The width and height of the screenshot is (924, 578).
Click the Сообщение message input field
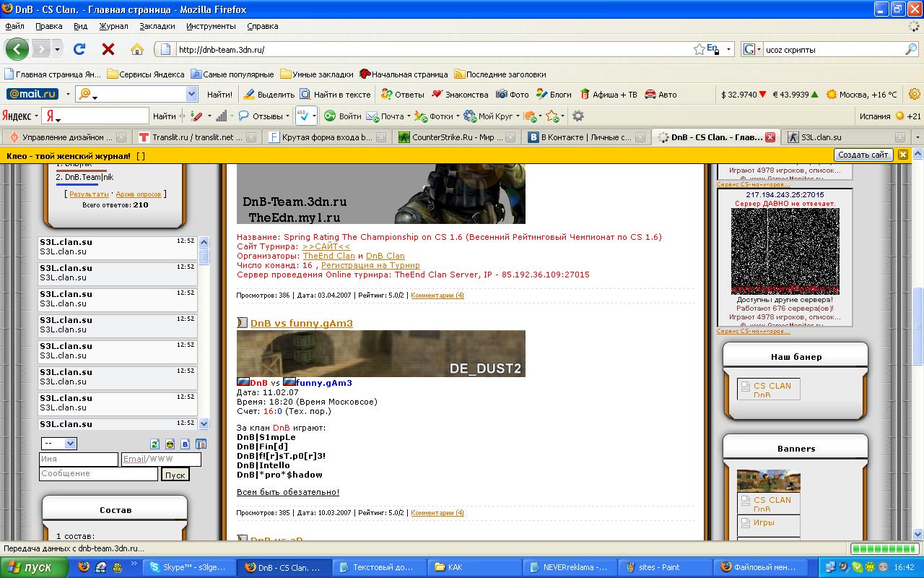[x=98, y=473]
